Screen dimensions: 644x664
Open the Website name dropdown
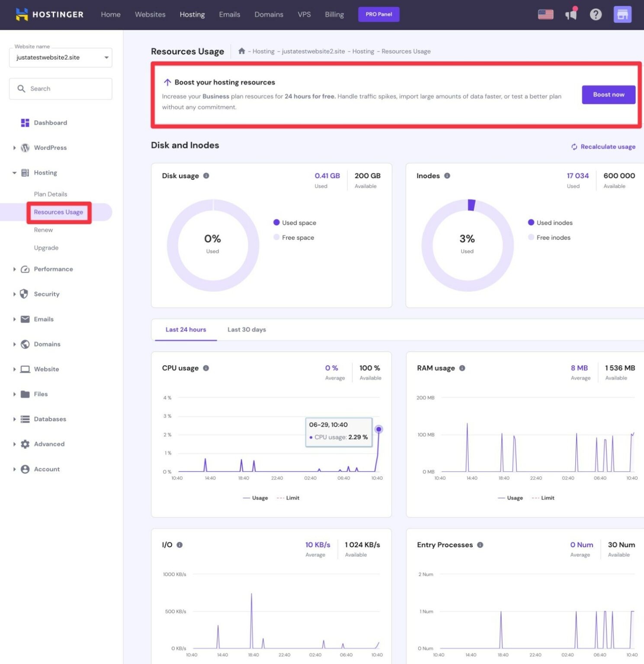[x=61, y=57]
